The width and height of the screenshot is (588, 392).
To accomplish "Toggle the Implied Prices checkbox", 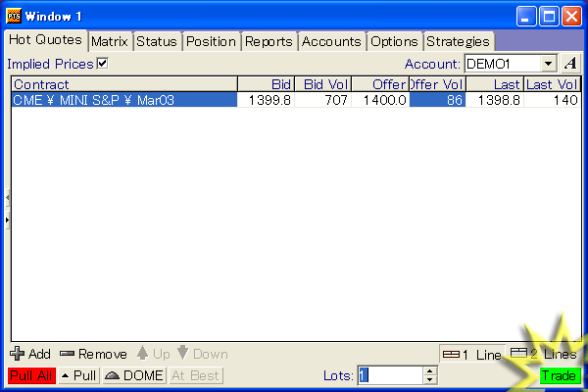I will [x=102, y=64].
